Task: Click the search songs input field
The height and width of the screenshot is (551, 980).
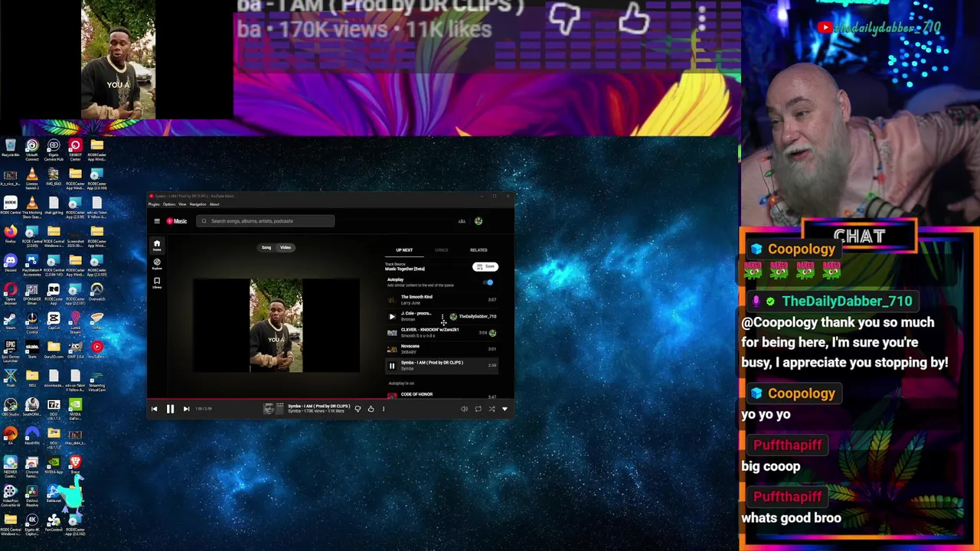Action: point(266,221)
